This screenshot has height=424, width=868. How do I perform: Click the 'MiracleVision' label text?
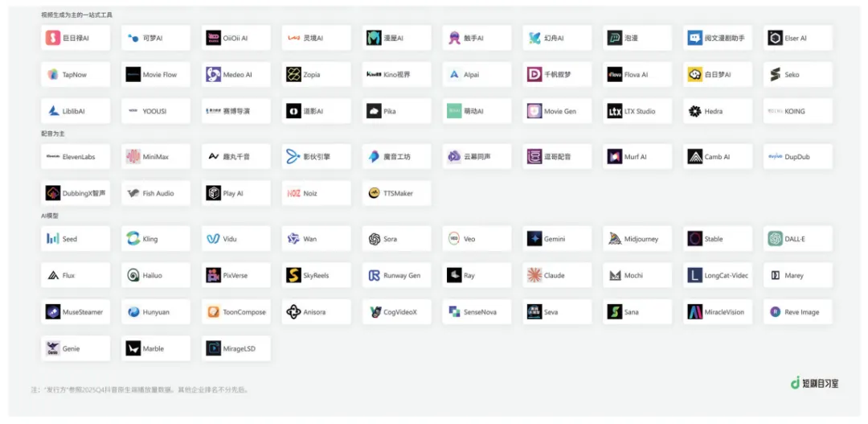[x=724, y=312]
